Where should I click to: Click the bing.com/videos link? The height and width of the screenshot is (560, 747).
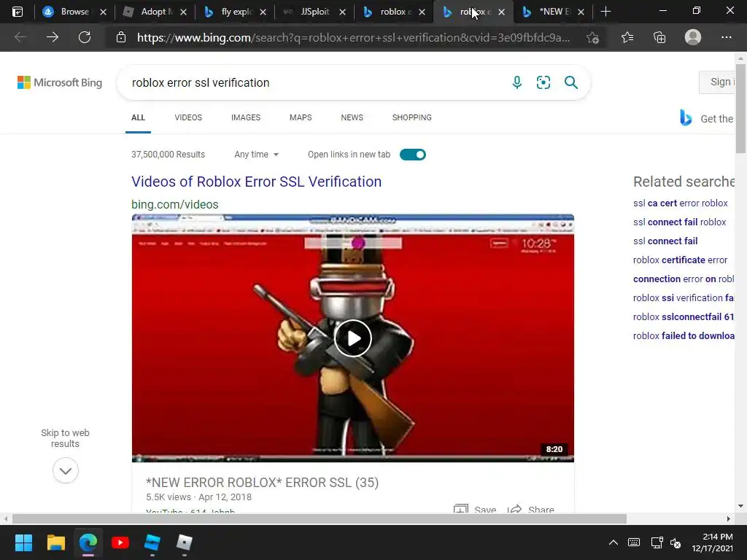(175, 204)
